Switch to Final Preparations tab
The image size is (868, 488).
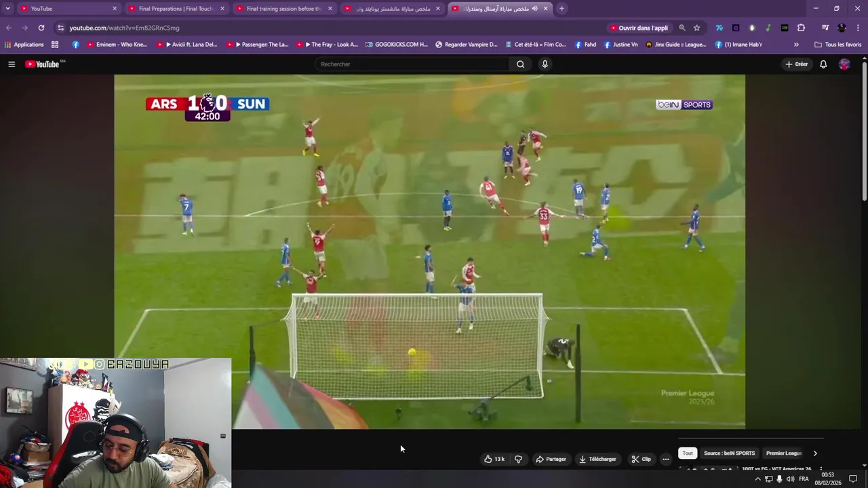tap(175, 9)
